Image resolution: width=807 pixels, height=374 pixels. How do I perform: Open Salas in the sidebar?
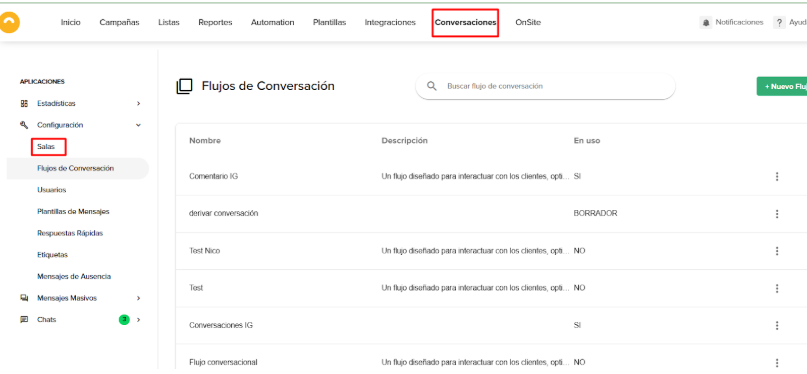click(46, 147)
